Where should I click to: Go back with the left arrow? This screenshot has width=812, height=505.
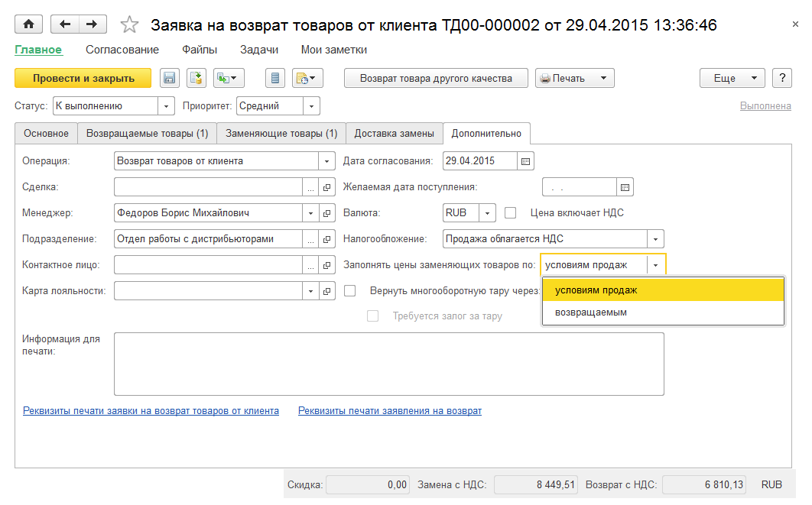[65, 24]
